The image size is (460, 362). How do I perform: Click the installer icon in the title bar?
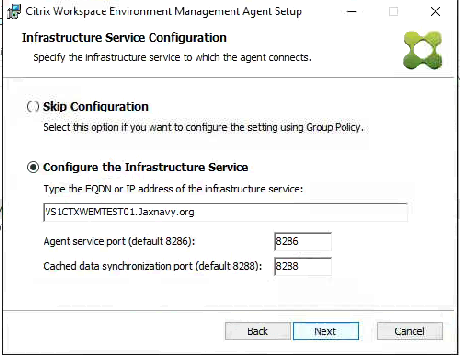(x=14, y=12)
